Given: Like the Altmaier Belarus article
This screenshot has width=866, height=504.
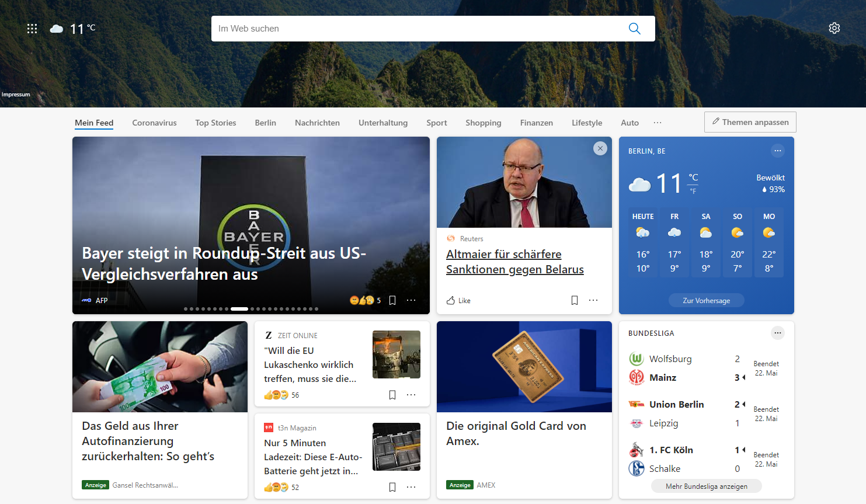Looking at the screenshot, I should [x=458, y=300].
